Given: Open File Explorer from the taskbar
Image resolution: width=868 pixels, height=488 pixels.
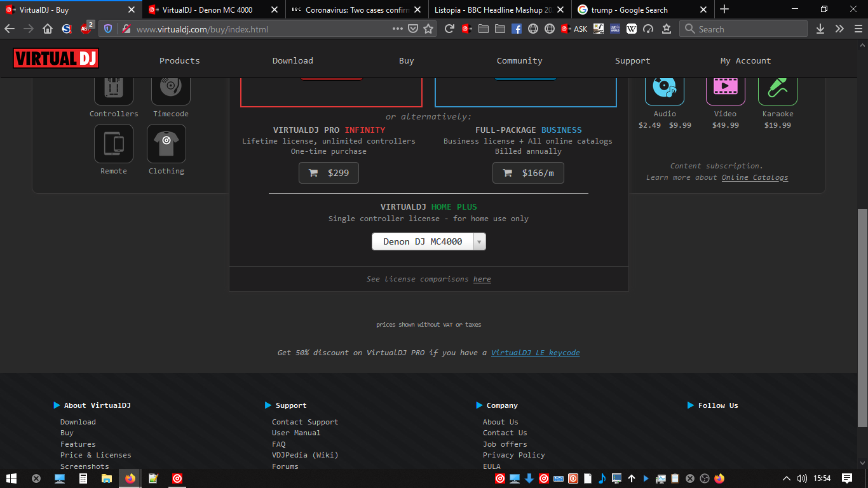Looking at the screenshot, I should coord(107,478).
